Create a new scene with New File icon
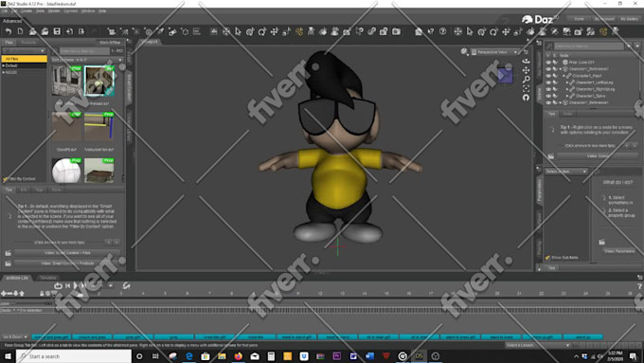 pyautogui.click(x=20, y=31)
